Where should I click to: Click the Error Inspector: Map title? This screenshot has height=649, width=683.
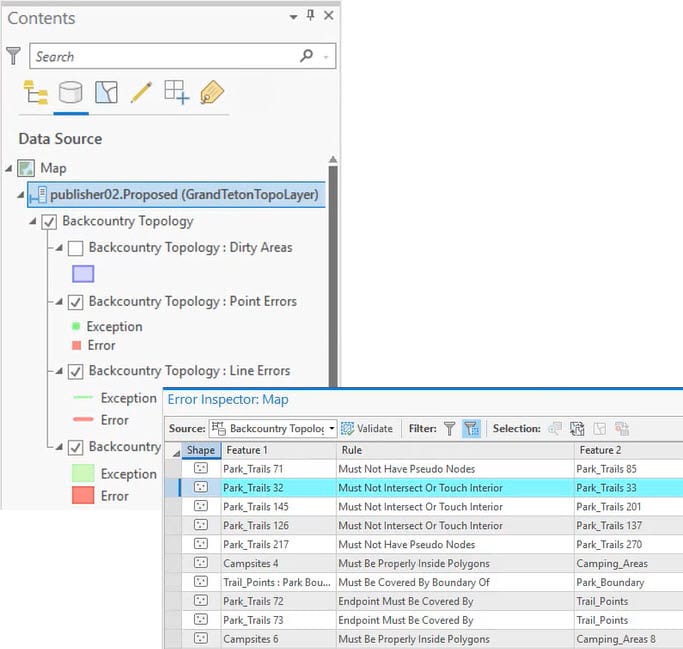[x=228, y=399]
